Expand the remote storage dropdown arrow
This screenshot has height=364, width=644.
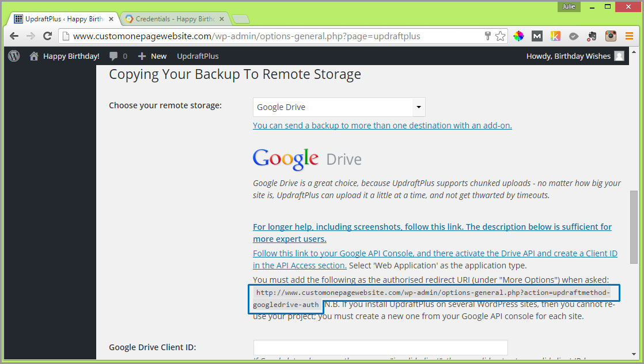419,107
